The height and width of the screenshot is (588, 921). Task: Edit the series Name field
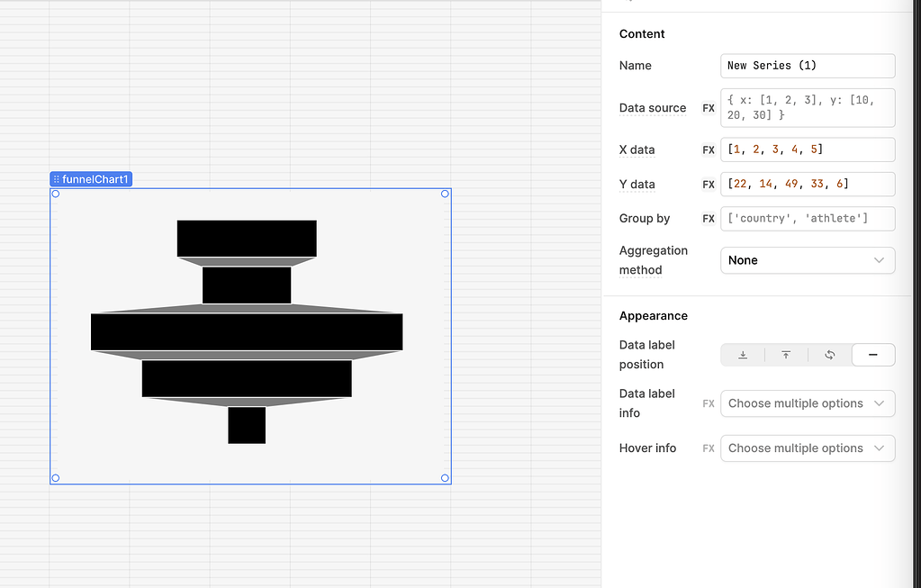tap(808, 66)
